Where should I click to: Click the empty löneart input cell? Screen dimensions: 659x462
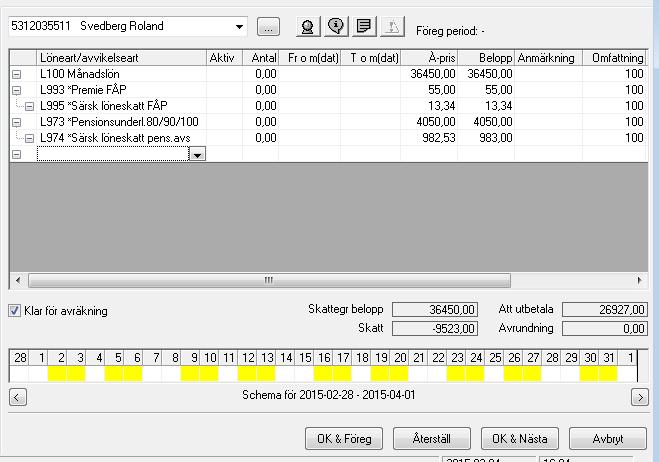pos(113,154)
